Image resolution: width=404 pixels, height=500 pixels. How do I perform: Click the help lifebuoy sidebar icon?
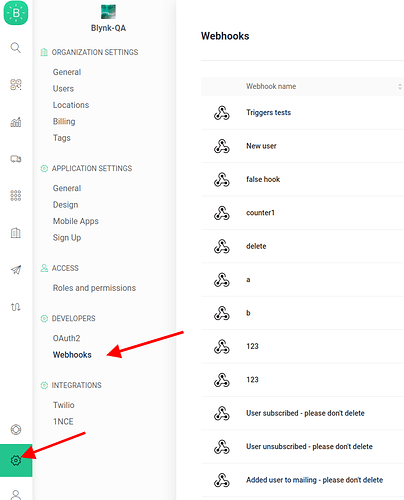(16, 429)
